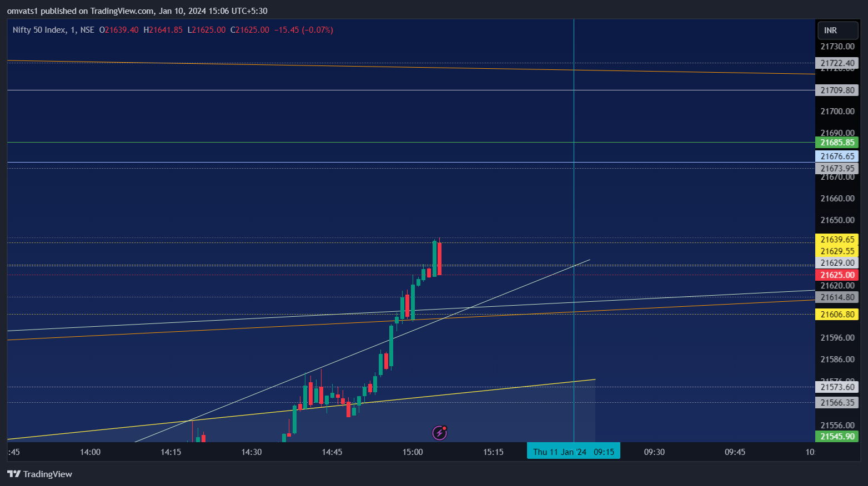The height and width of the screenshot is (486, 868).
Task: Click the 09:45 time axis label
Action: point(735,452)
